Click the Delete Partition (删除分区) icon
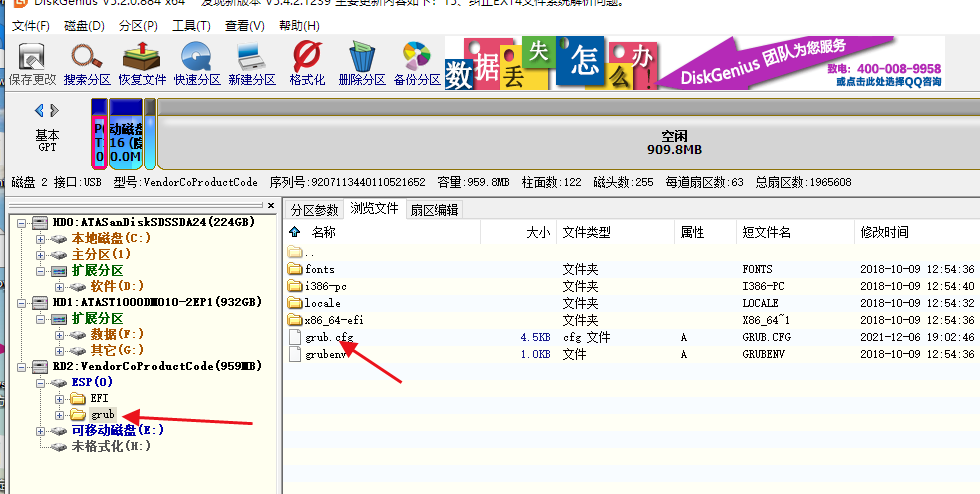The height and width of the screenshot is (494, 980). [362, 63]
